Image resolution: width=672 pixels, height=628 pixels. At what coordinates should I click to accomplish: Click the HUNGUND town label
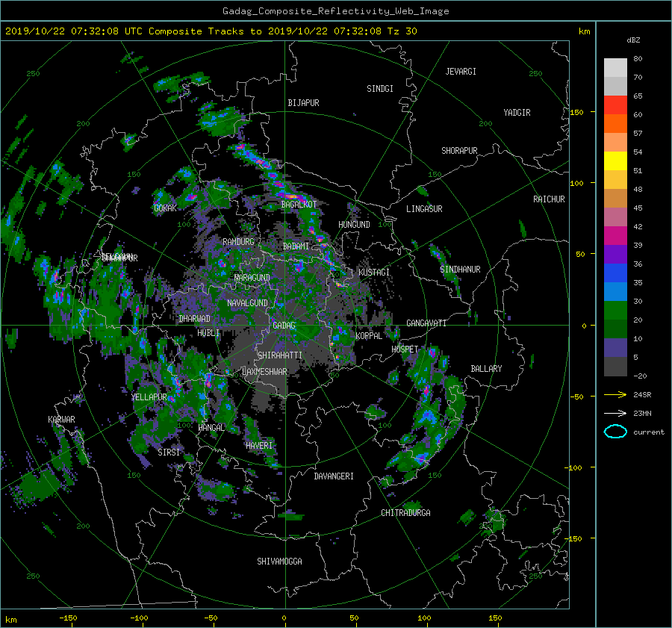(x=354, y=225)
